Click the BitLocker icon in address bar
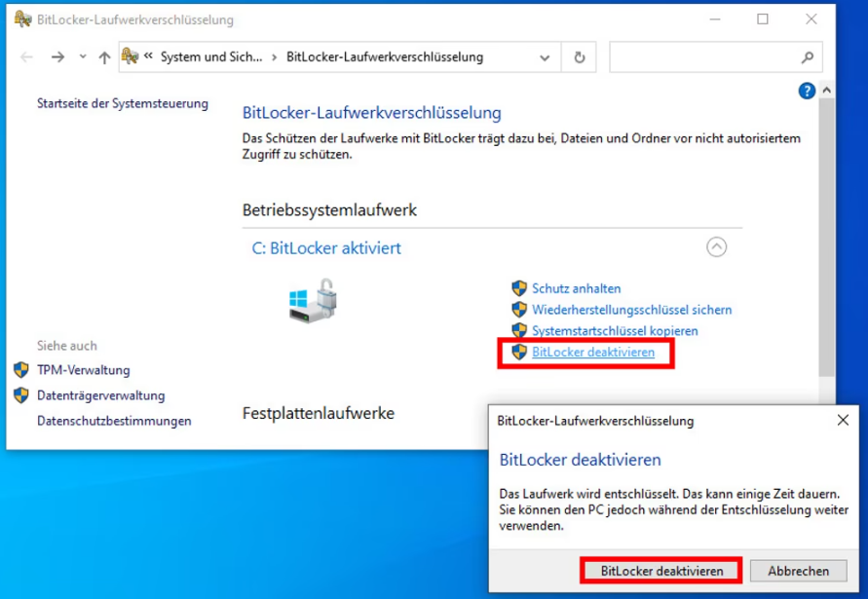Screen dimensions: 868x599 point(130,56)
